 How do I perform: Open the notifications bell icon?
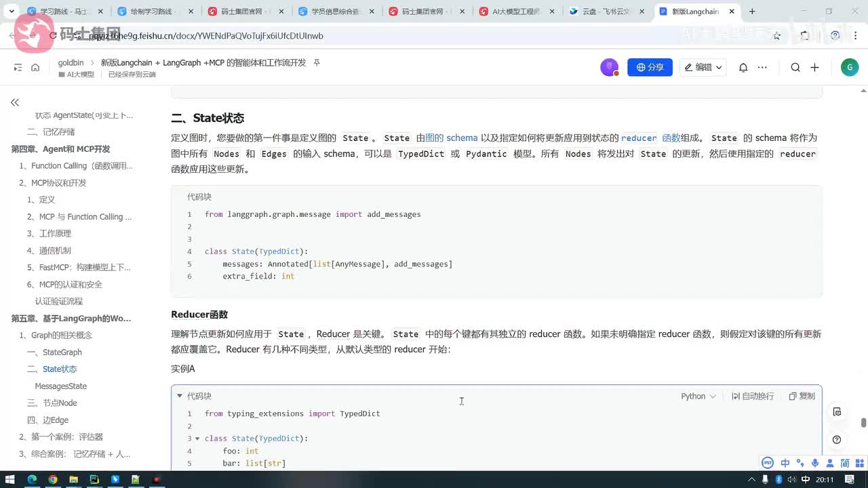pyautogui.click(x=743, y=67)
